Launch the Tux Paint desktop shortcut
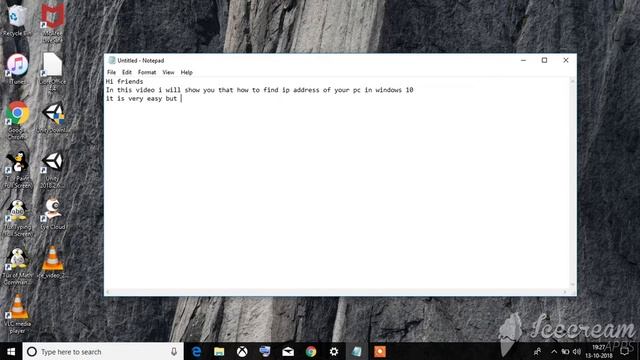The height and width of the screenshot is (360, 640). [17, 169]
